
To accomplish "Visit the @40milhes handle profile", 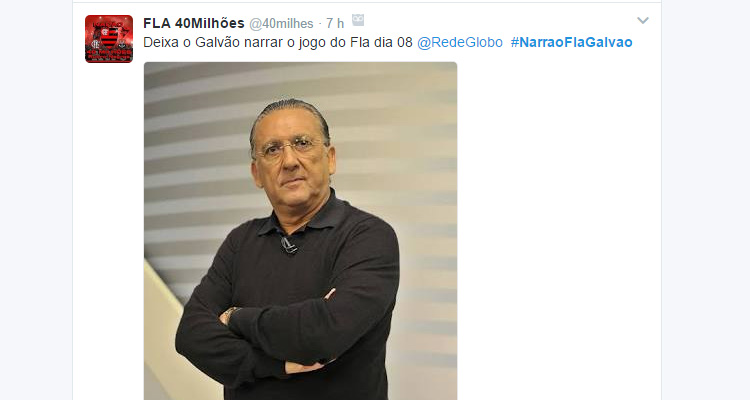I will 281,23.
